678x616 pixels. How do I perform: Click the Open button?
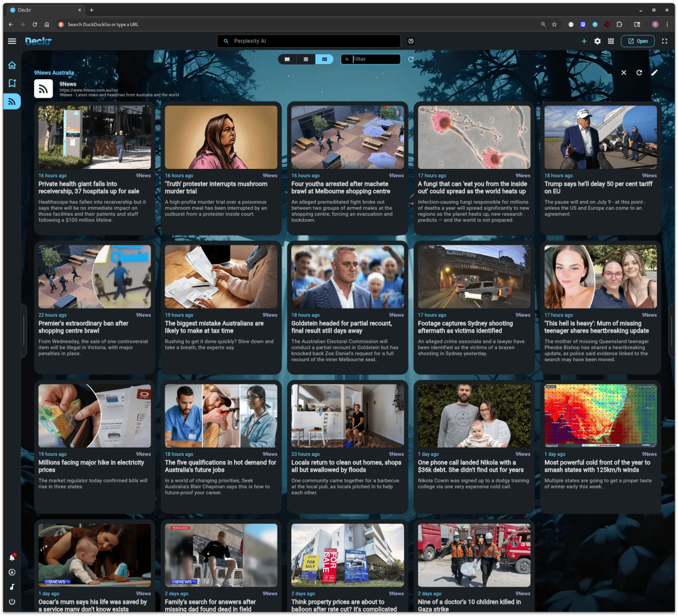(x=638, y=41)
